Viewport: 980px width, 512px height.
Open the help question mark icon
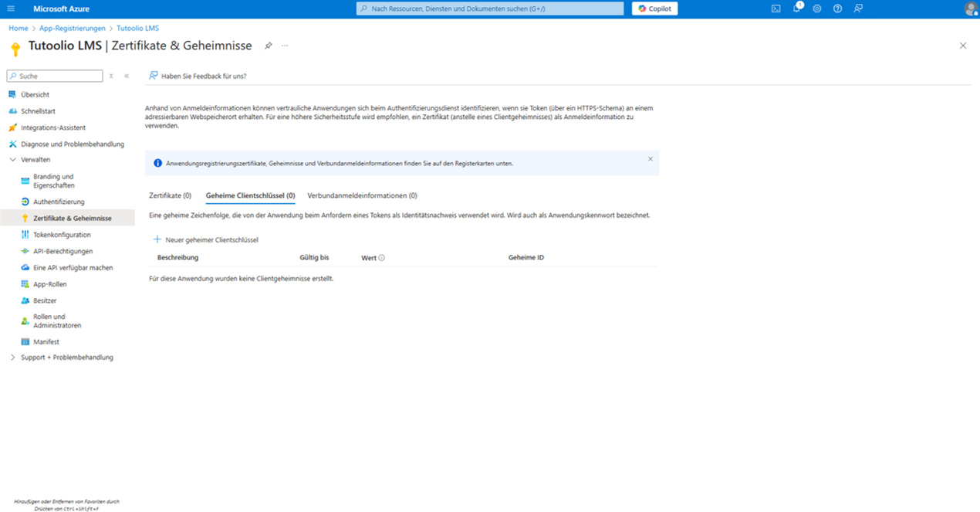[x=837, y=8]
